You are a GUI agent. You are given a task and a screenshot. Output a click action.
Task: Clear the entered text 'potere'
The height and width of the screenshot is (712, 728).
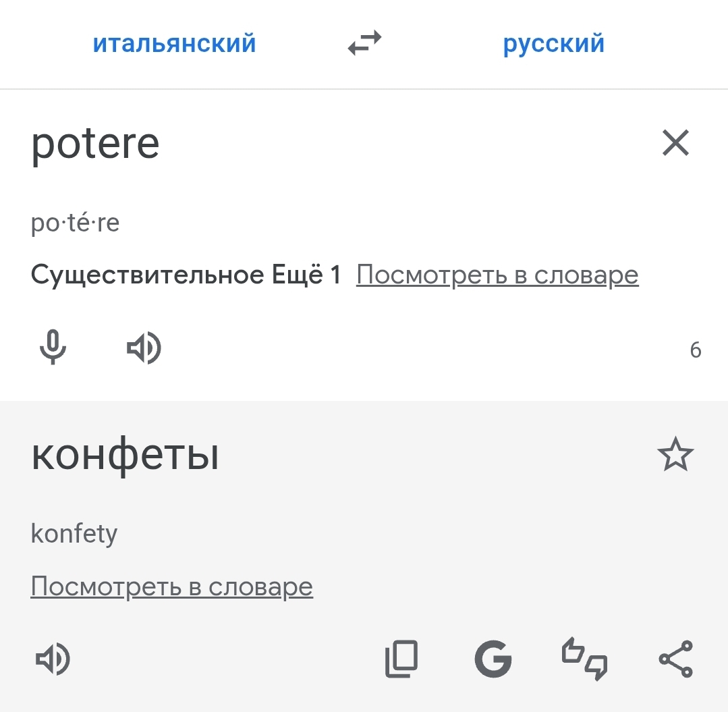(675, 143)
